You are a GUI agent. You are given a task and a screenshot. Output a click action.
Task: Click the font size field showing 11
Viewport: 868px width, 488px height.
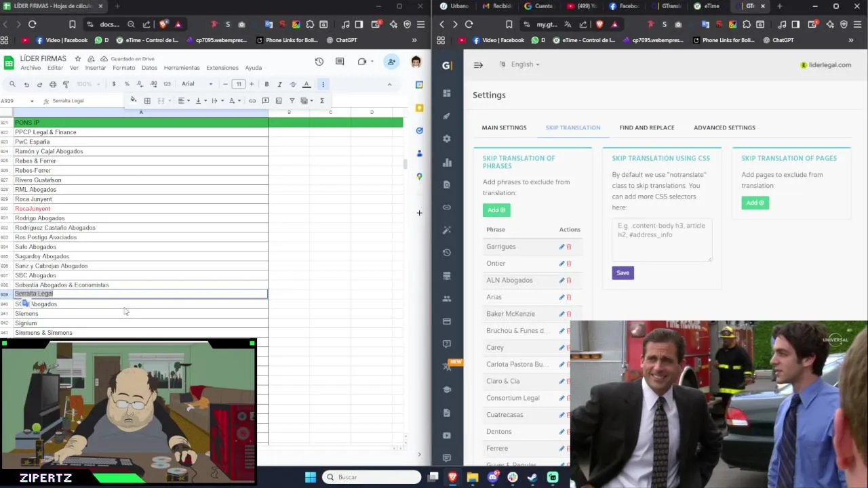pos(239,84)
